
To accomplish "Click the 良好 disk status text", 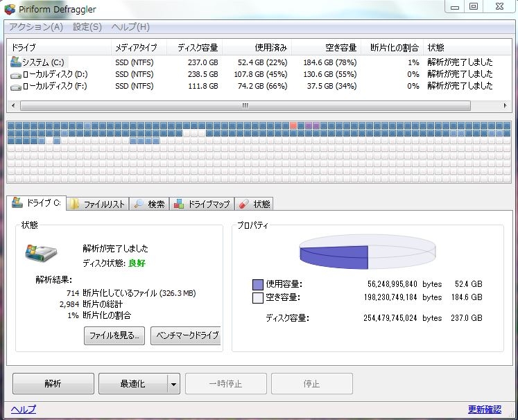I will tap(137, 263).
